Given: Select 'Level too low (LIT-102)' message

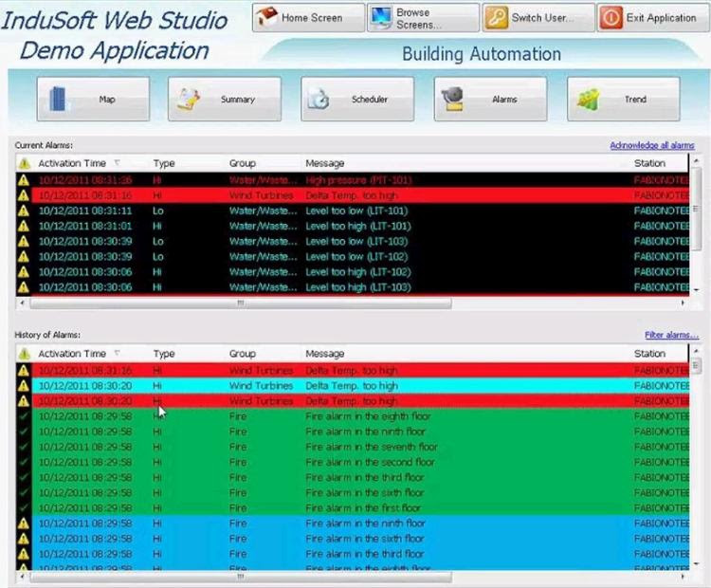Looking at the screenshot, I should pos(356,256).
